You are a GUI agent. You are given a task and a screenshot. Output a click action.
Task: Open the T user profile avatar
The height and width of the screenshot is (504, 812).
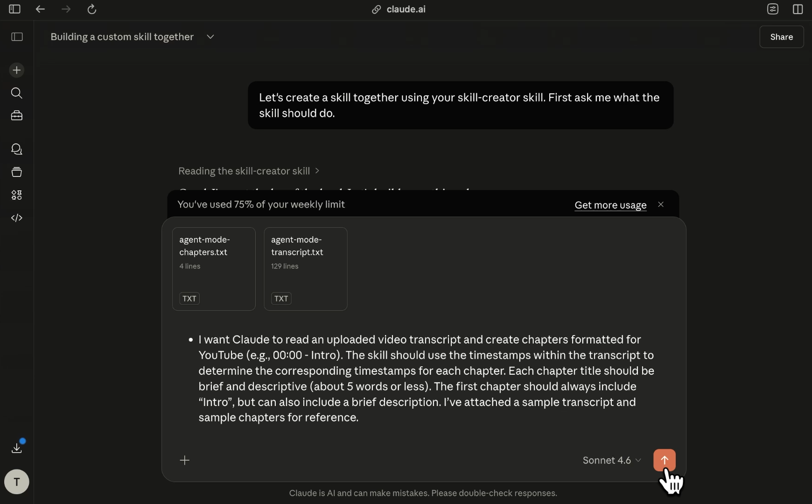click(x=17, y=482)
